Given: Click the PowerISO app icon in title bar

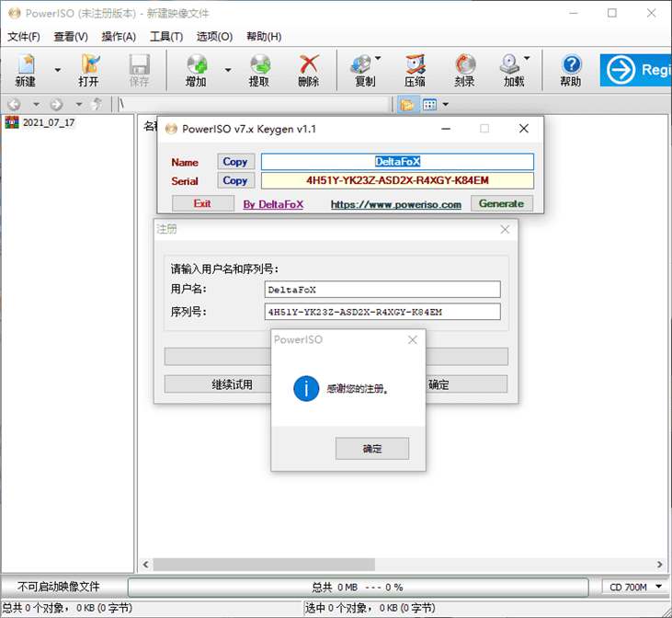Looking at the screenshot, I should (x=14, y=13).
